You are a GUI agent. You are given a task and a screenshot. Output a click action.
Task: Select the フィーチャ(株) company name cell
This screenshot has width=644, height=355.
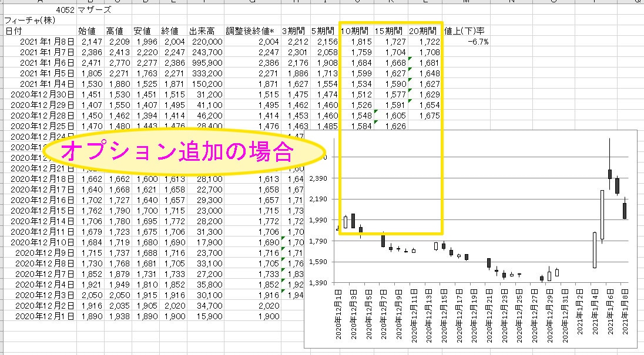[x=40, y=21]
